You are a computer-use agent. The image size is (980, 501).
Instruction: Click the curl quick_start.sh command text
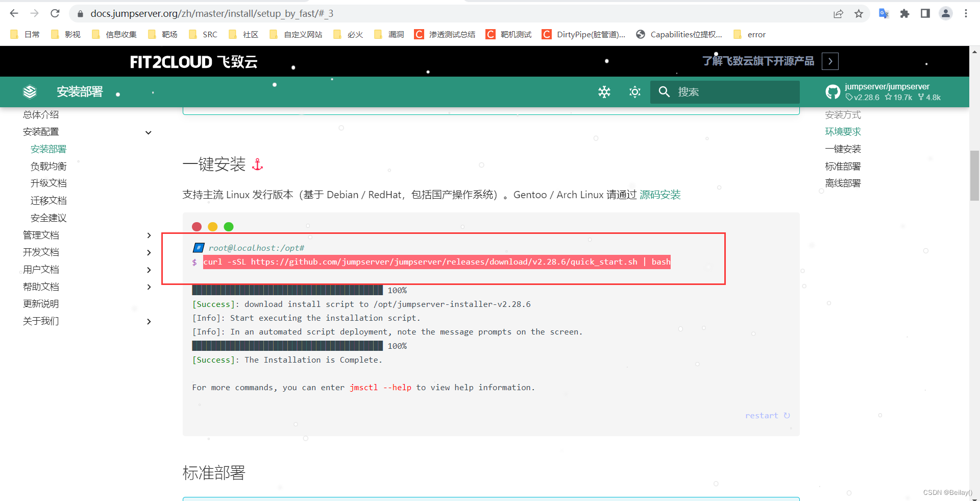click(x=437, y=262)
